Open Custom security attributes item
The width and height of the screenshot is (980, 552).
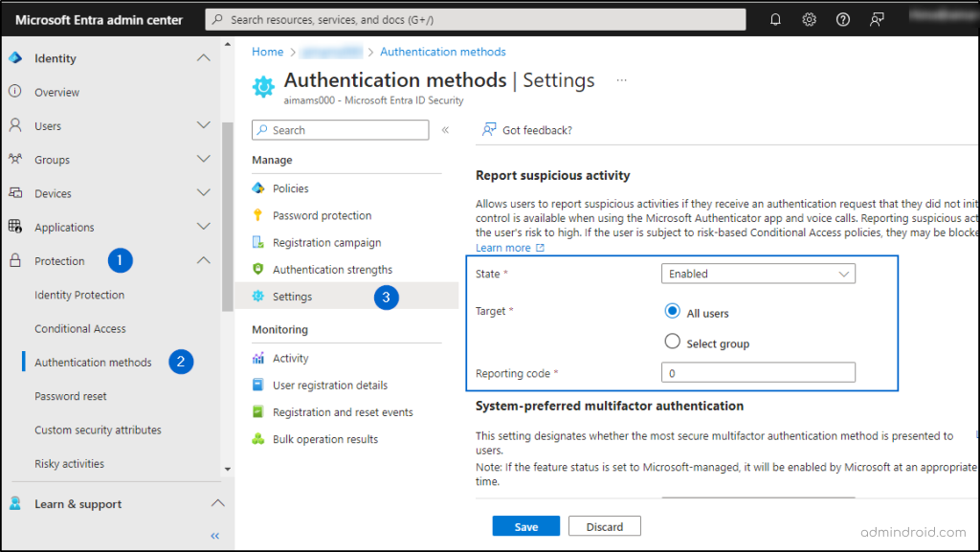99,430
